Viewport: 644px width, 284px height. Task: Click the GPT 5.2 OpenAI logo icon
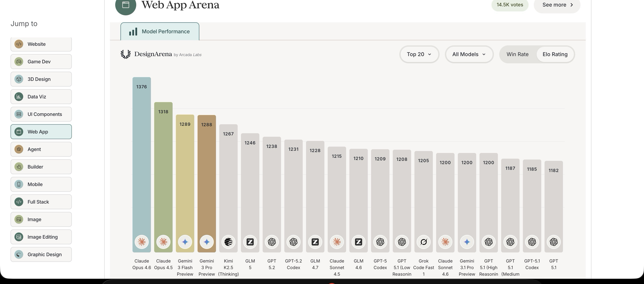point(272,242)
